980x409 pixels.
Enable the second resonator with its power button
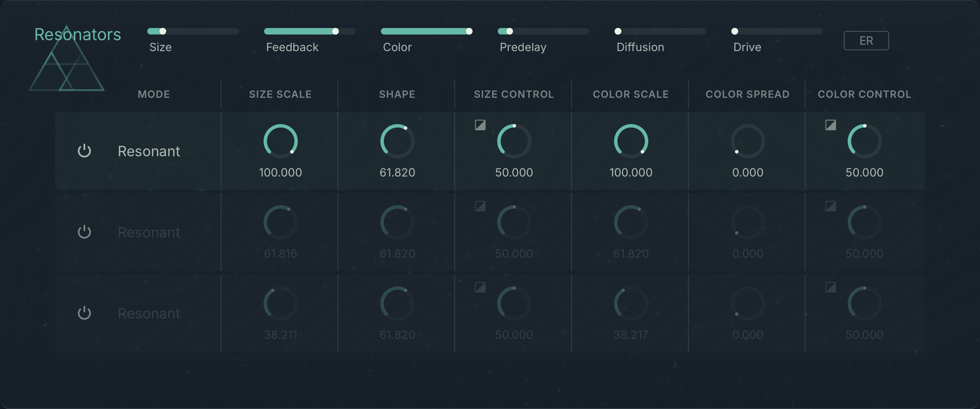84,232
